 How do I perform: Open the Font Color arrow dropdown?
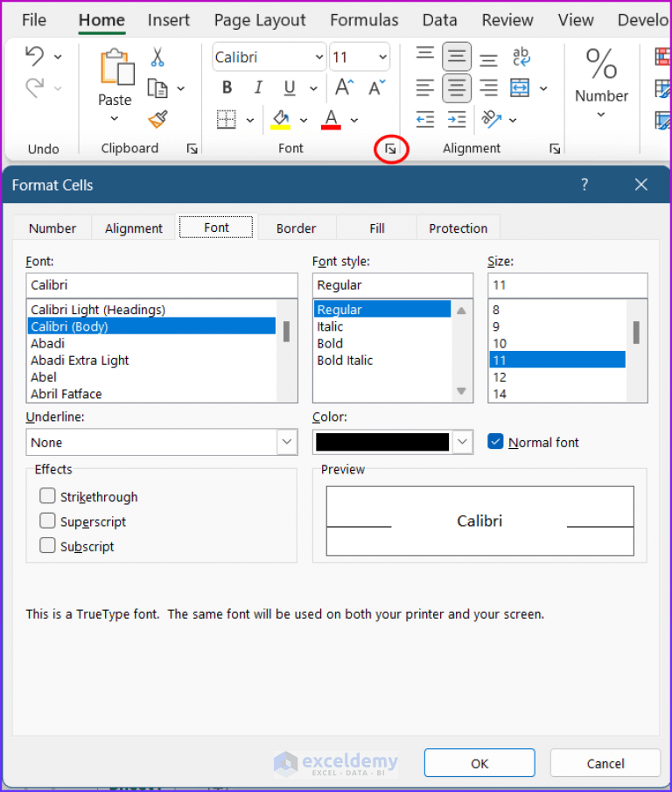[354, 120]
